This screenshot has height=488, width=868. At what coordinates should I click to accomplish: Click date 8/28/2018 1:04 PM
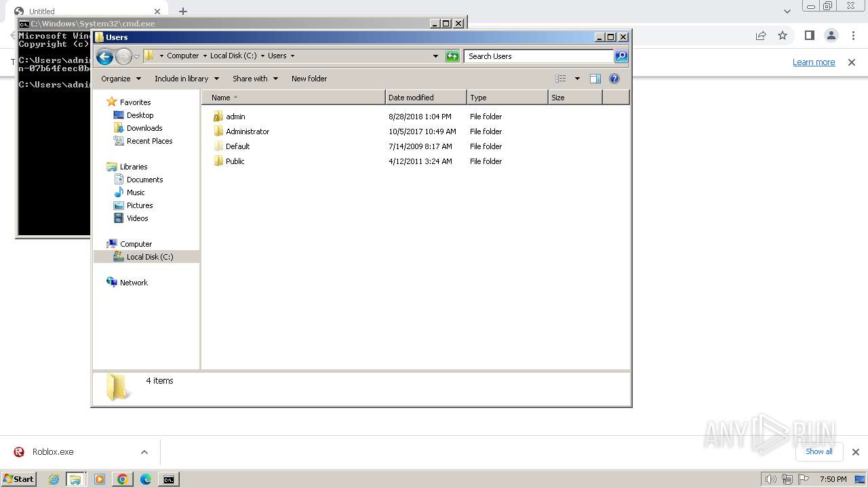(420, 117)
